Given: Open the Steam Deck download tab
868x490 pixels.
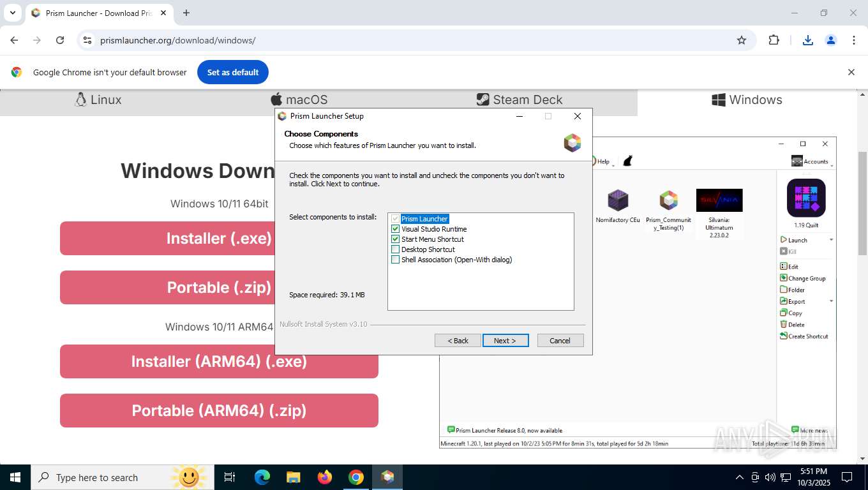Looking at the screenshot, I should 520,100.
